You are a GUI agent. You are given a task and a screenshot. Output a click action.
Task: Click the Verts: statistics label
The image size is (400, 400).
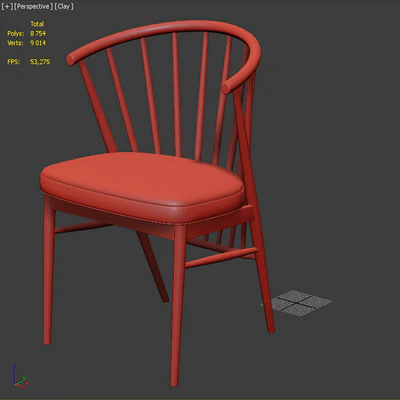15,43
